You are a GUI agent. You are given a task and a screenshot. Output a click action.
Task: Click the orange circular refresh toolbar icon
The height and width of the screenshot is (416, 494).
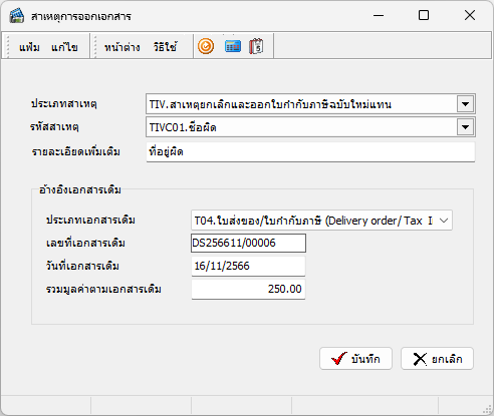206,46
